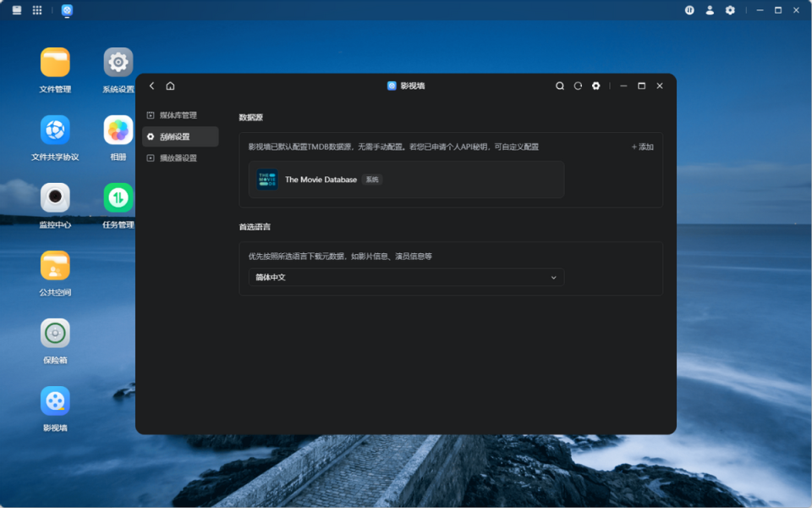This screenshot has width=812, height=508.
Task: Launch 影视墙 from the desktop
Action: 55,401
